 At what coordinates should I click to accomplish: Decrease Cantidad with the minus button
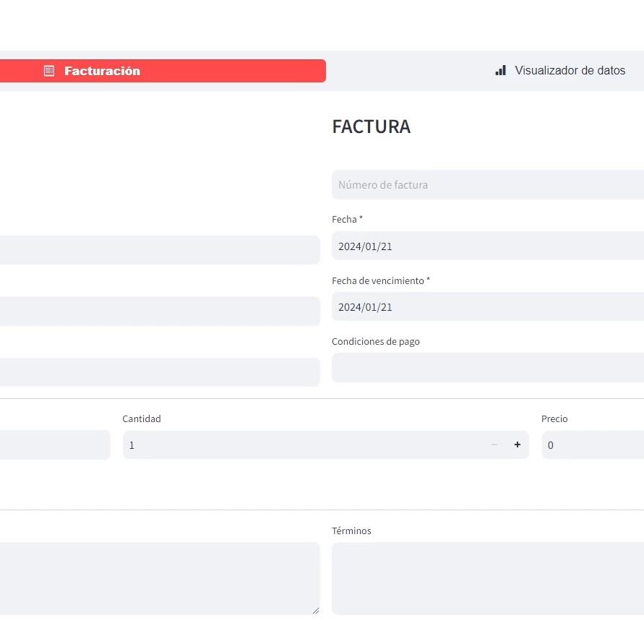(x=494, y=445)
